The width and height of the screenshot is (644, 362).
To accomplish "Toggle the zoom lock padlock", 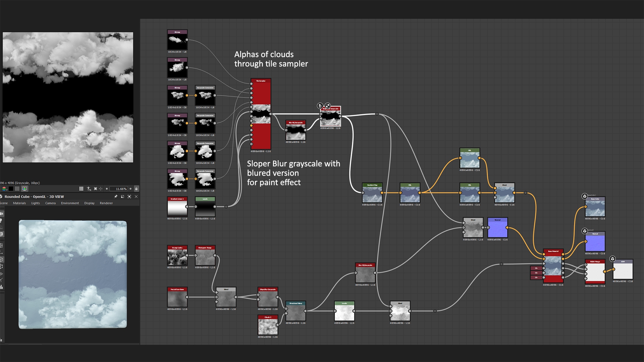I will point(136,189).
